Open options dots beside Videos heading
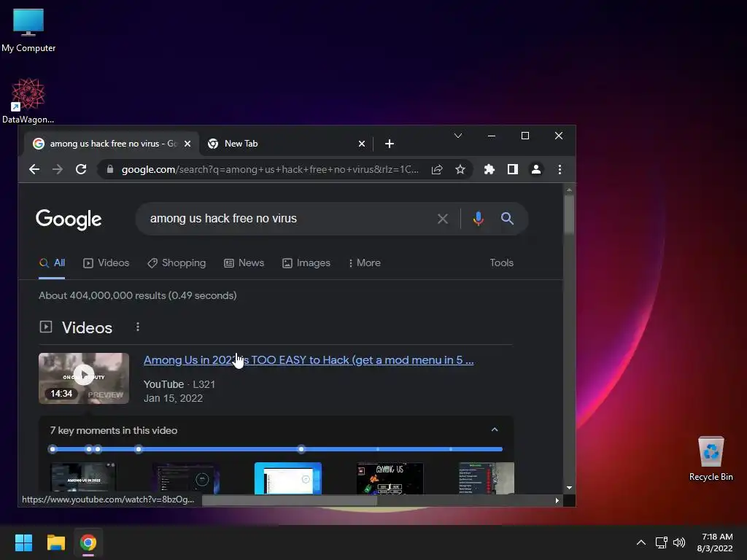 point(138,327)
